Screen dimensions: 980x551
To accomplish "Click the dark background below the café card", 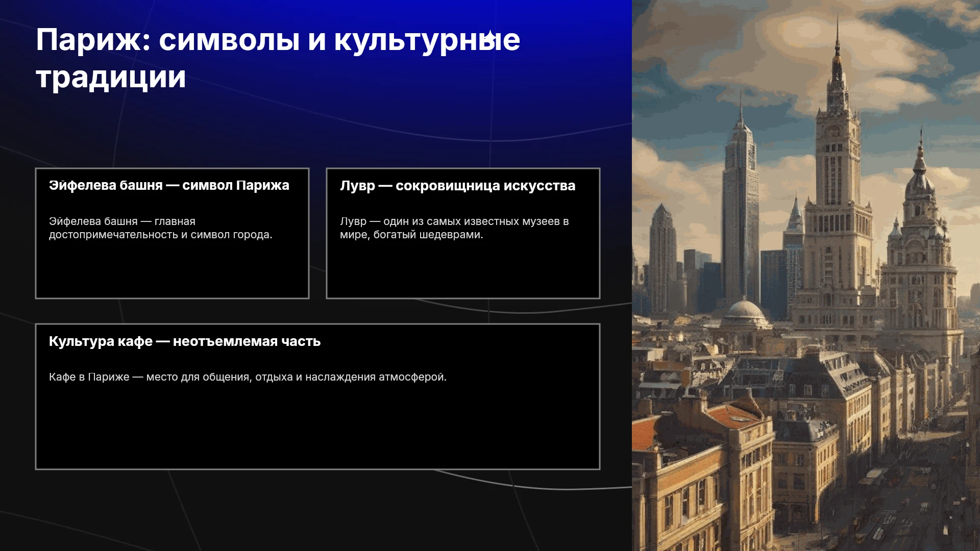I will (x=316, y=510).
